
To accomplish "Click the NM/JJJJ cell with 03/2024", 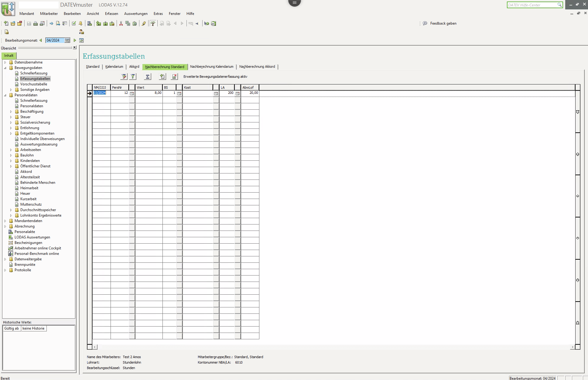I will (x=101, y=93).
